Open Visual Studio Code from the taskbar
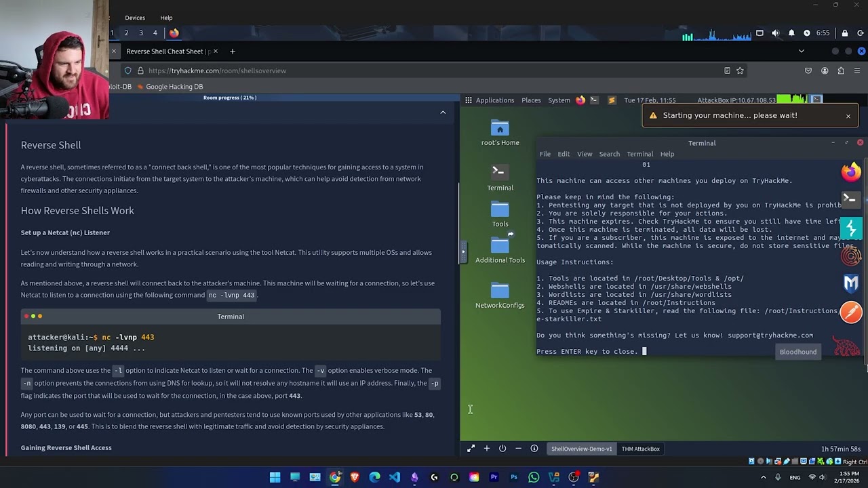This screenshot has width=868, height=488. 395,477
